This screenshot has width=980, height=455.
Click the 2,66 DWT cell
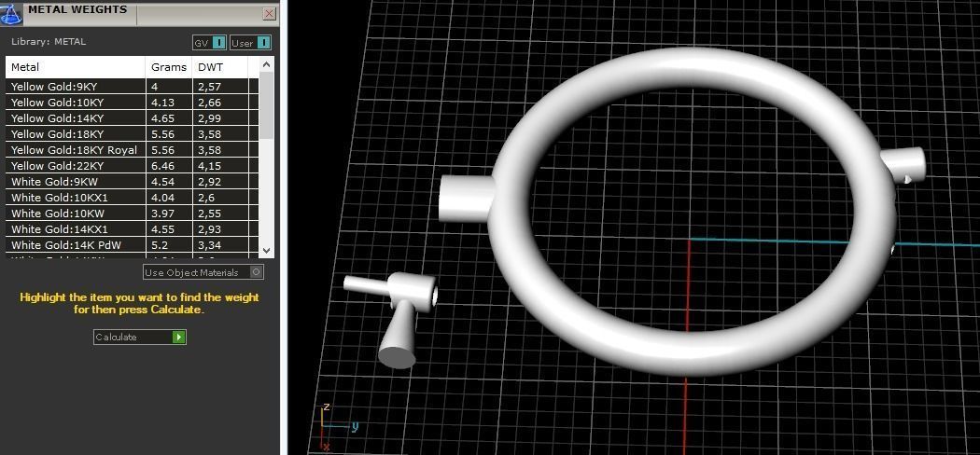pyautogui.click(x=220, y=103)
